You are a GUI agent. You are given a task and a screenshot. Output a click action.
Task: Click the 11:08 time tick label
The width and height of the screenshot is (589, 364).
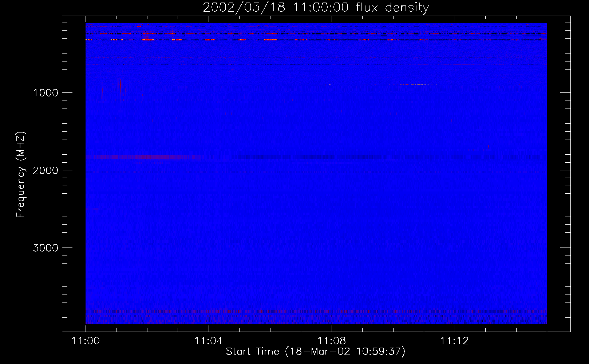pos(332,341)
